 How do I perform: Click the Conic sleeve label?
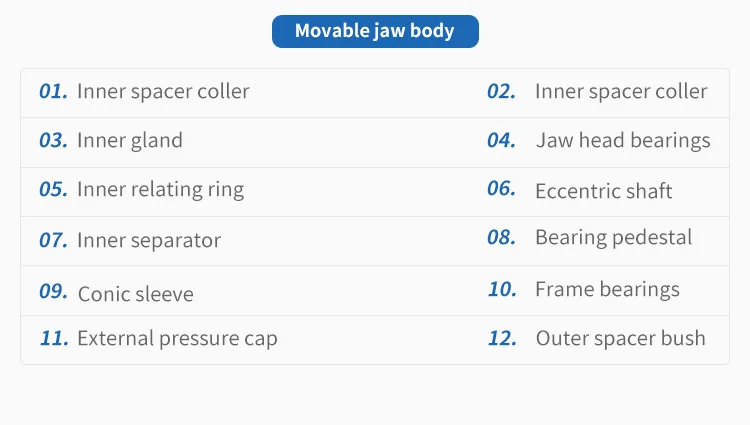[136, 294]
